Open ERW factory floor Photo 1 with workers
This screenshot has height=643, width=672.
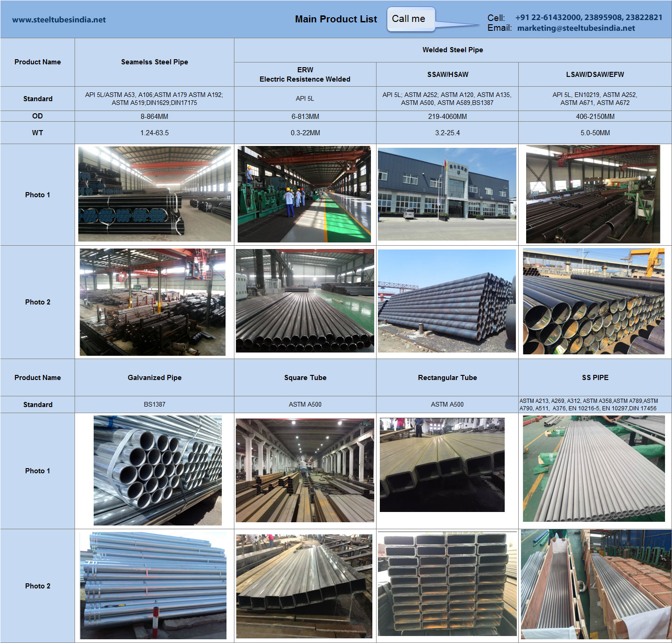(x=304, y=194)
